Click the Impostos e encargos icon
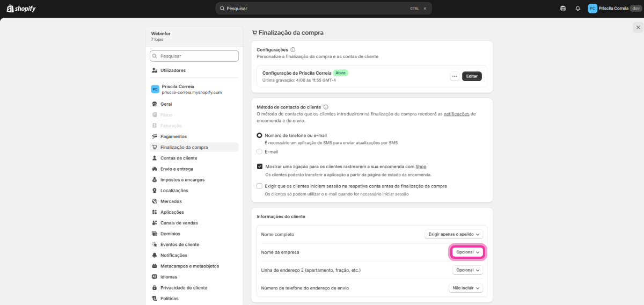 pyautogui.click(x=155, y=179)
